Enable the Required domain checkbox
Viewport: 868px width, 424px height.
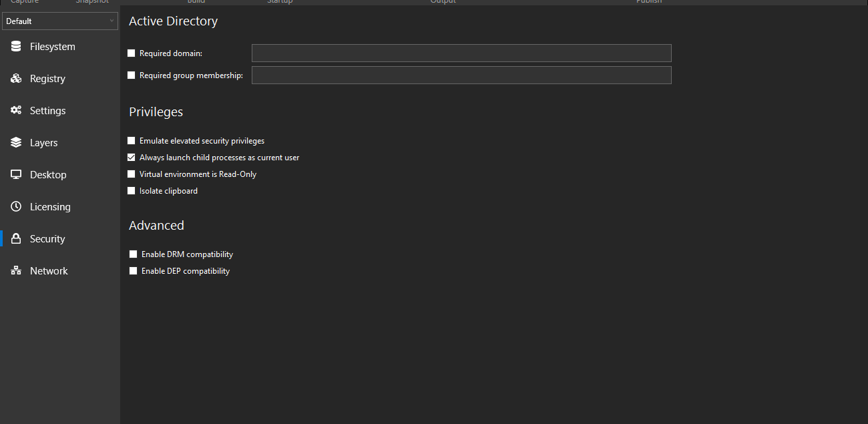pos(131,53)
